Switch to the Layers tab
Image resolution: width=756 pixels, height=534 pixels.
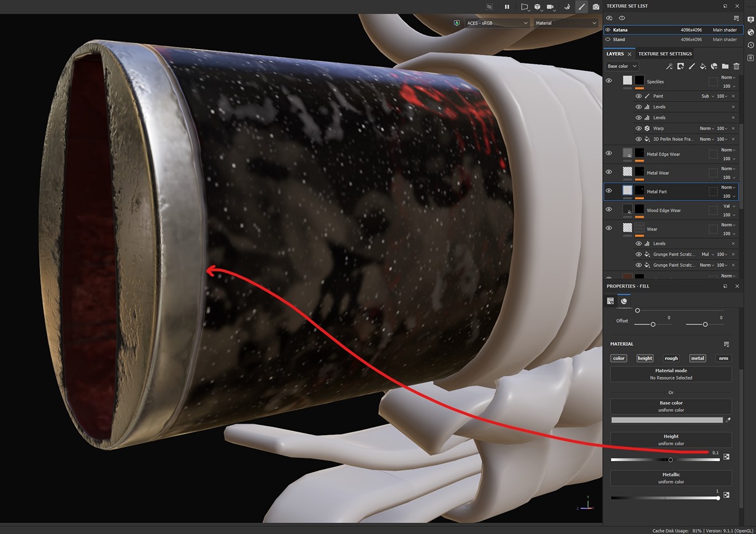click(x=615, y=54)
